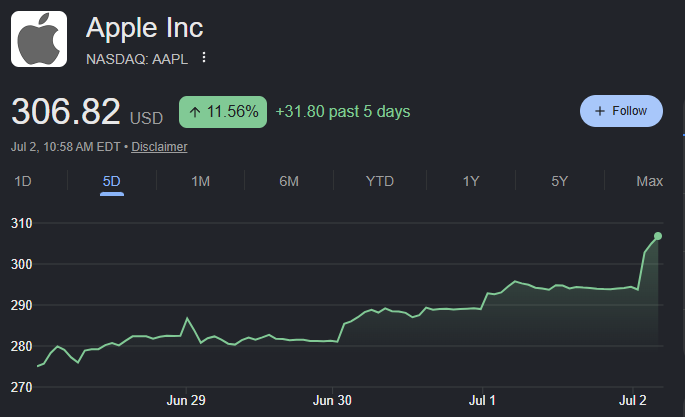Switch to the 1D chart range
Screen dimensions: 685x417
point(23,181)
